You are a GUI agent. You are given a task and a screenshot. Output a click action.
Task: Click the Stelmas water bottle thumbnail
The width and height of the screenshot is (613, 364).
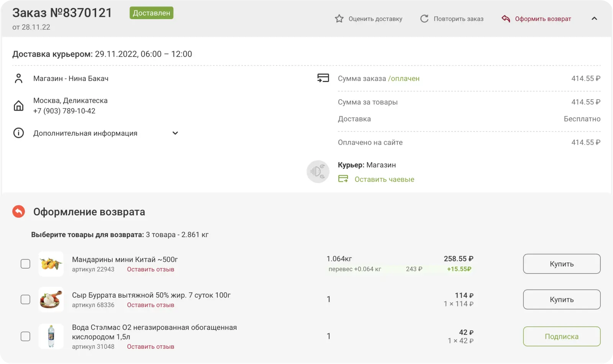(51, 336)
